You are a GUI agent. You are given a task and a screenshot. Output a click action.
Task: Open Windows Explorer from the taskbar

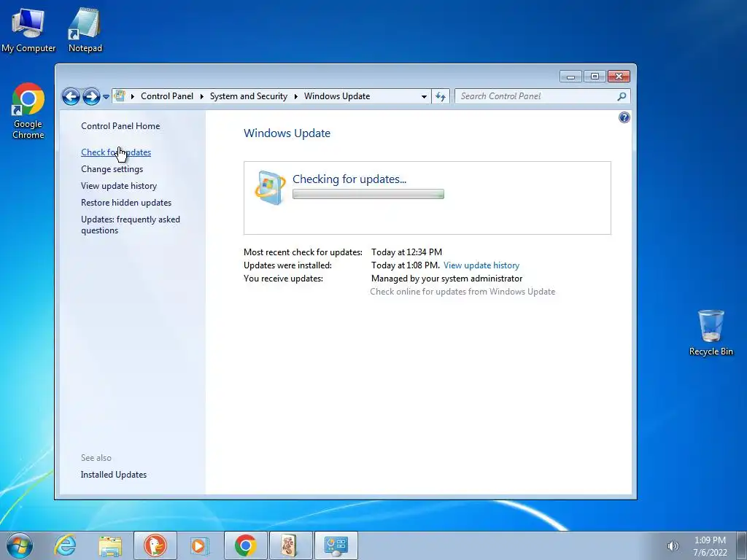coord(110,545)
